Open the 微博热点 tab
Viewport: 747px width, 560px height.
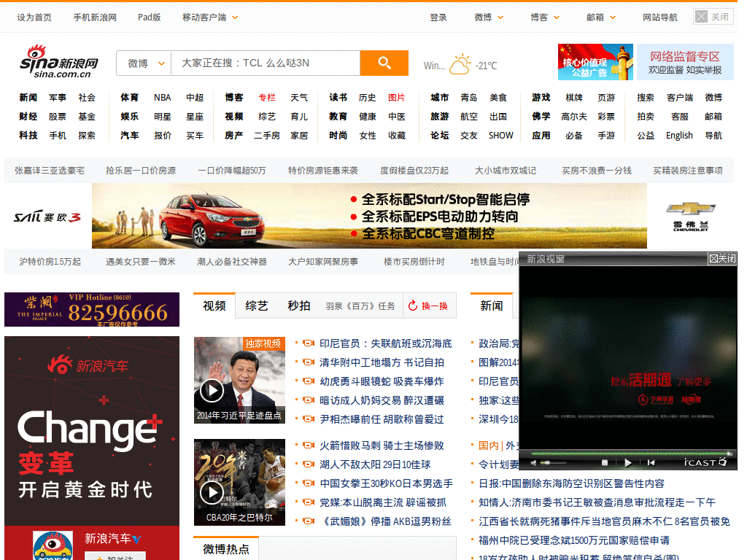click(226, 549)
